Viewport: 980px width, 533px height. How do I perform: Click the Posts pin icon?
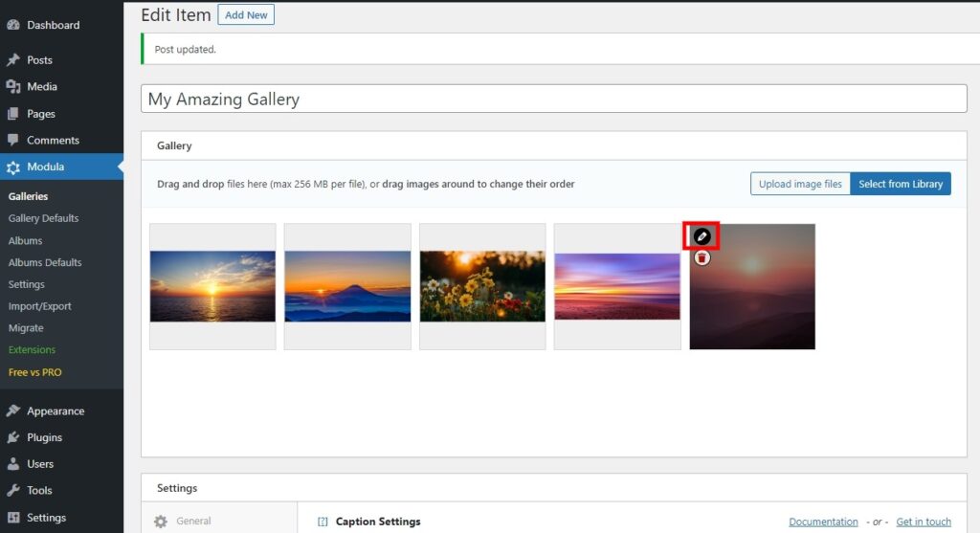pos(13,59)
